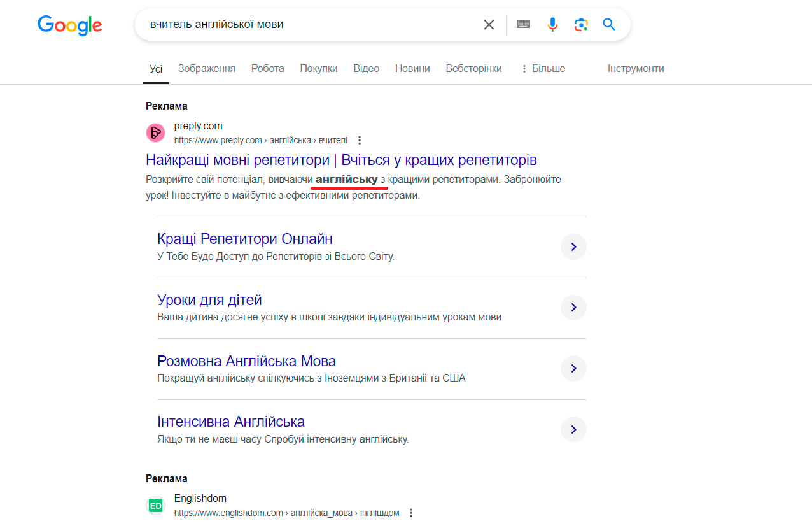Click the bold word англійську in description
This screenshot has width=812, height=528.
[x=347, y=180]
